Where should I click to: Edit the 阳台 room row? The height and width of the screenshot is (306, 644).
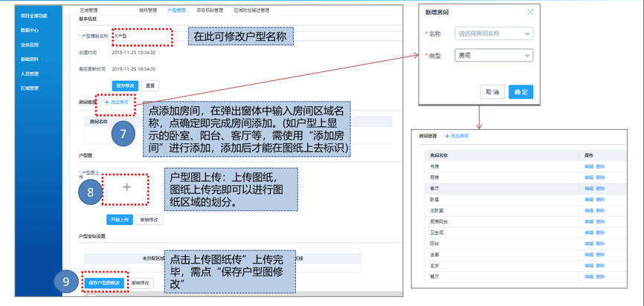(x=588, y=244)
